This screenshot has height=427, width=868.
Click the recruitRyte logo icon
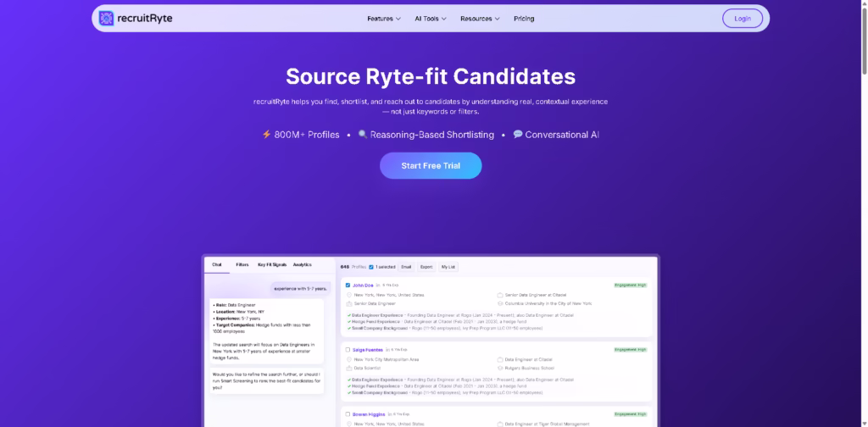pyautogui.click(x=106, y=18)
